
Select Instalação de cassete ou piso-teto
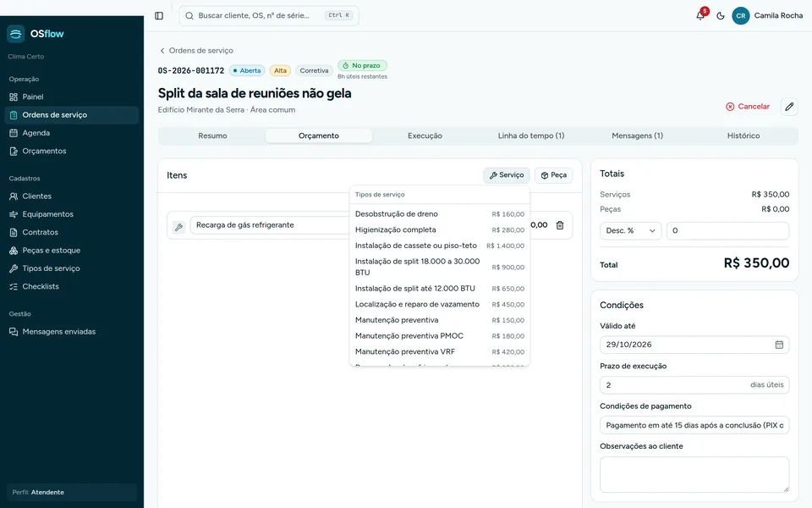click(440, 246)
